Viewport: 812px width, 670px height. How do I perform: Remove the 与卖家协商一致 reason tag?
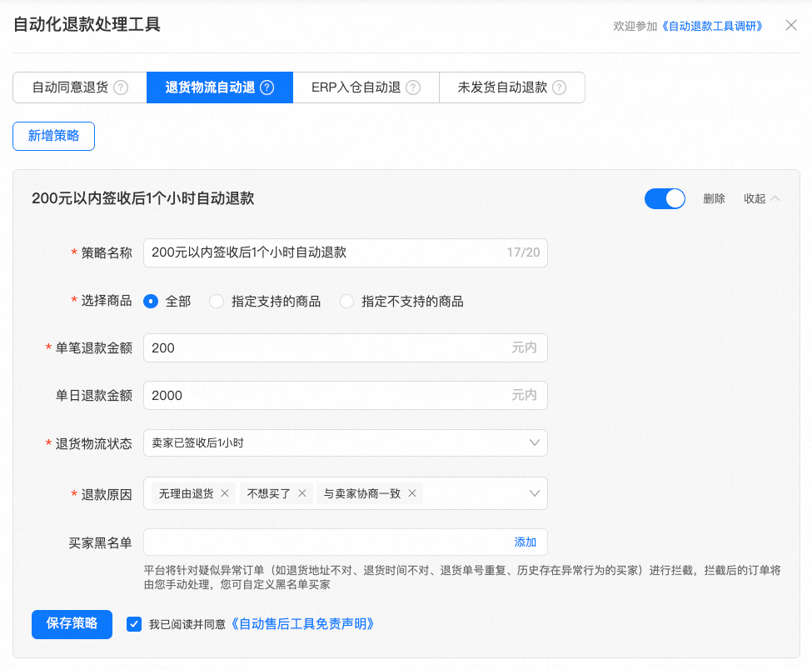[412, 493]
